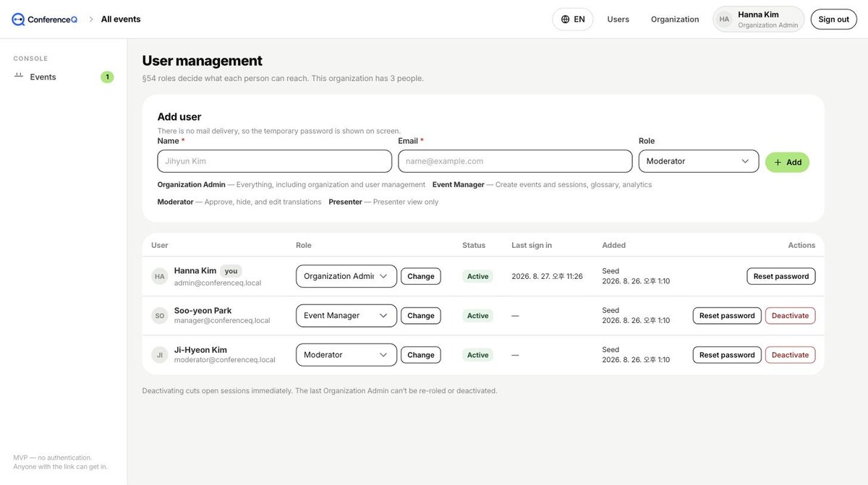This screenshot has width=868, height=485.
Task: Click the Actions column header
Action: click(x=801, y=245)
